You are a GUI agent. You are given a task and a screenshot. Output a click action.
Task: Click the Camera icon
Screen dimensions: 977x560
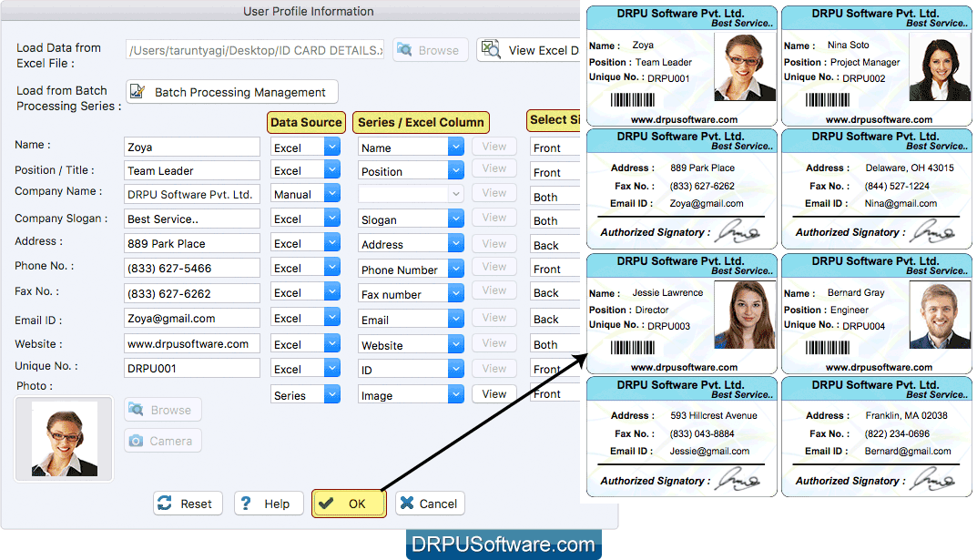[x=136, y=441]
